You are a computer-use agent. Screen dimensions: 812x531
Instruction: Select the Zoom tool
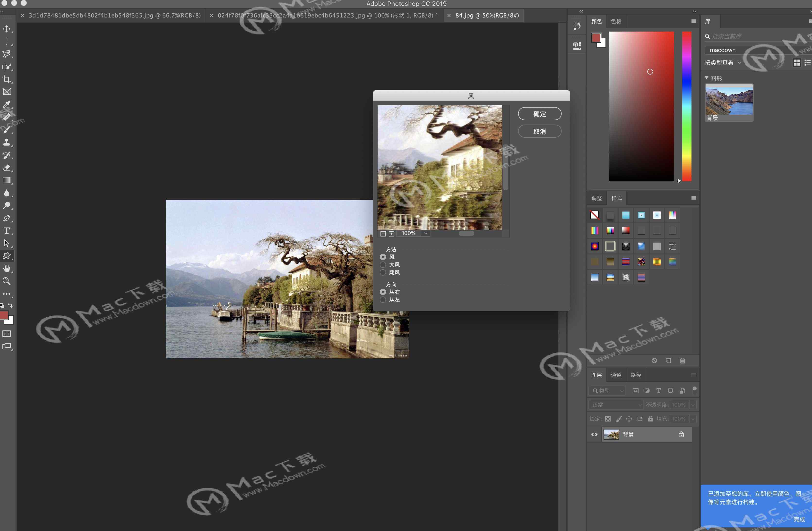pos(7,281)
